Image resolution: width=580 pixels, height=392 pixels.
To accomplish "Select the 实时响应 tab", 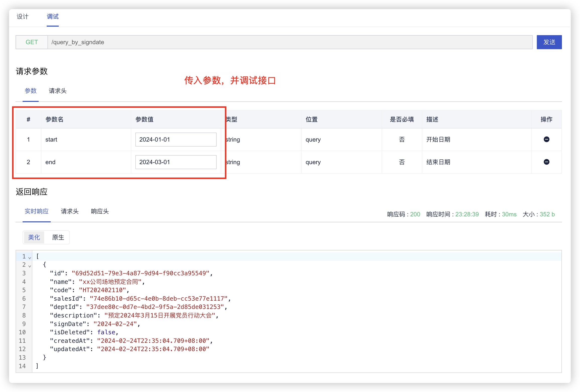I will pyautogui.click(x=37, y=211).
